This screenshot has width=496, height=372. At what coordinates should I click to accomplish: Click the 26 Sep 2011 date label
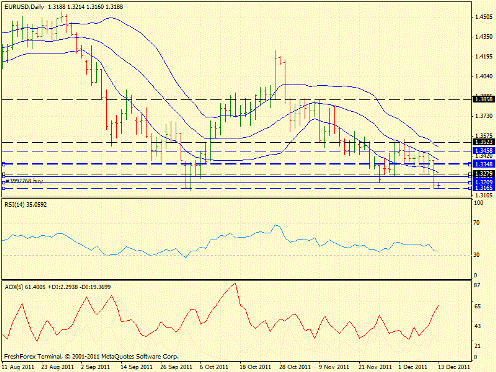pyautogui.click(x=177, y=367)
